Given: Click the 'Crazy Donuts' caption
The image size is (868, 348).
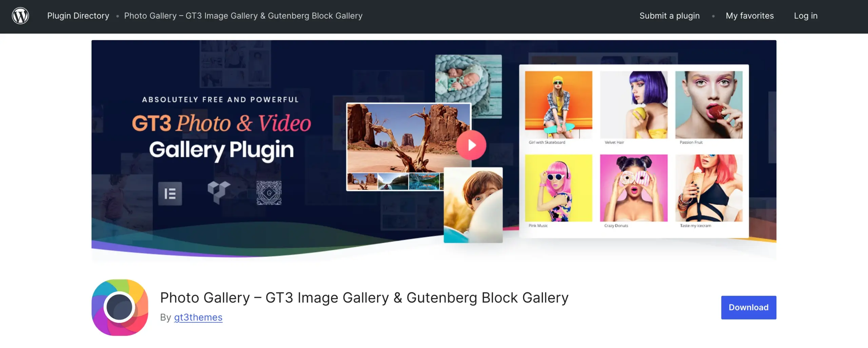Looking at the screenshot, I should pyautogui.click(x=616, y=226).
